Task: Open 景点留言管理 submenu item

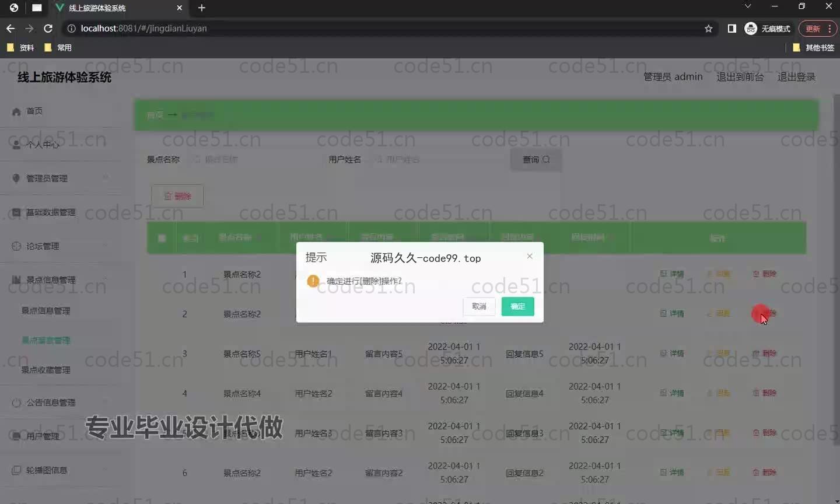Action: [46, 340]
